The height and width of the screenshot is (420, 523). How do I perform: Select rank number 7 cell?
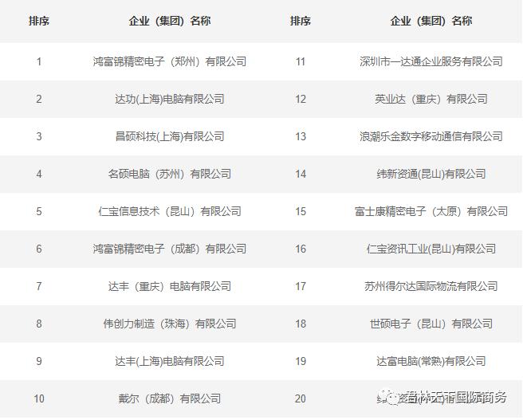click(x=39, y=286)
